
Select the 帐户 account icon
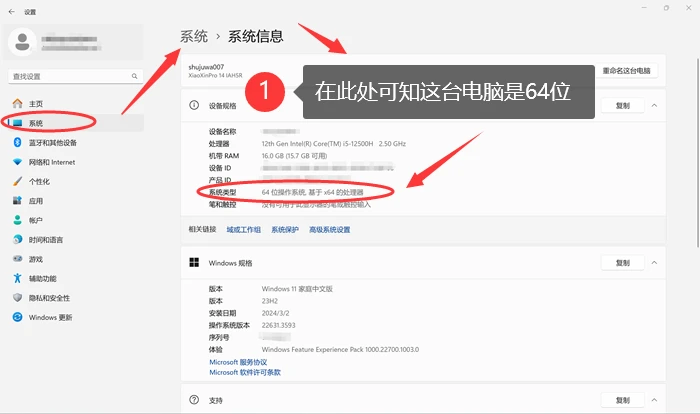pos(17,220)
